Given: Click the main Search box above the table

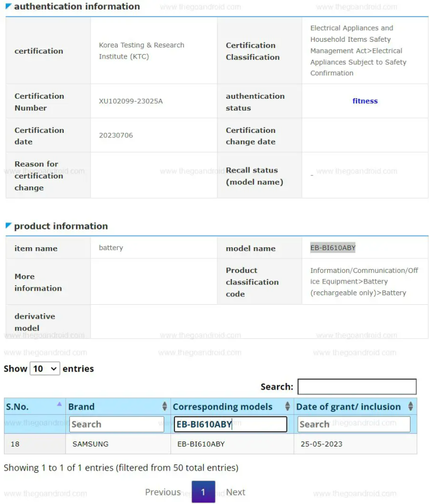Looking at the screenshot, I should (x=357, y=387).
